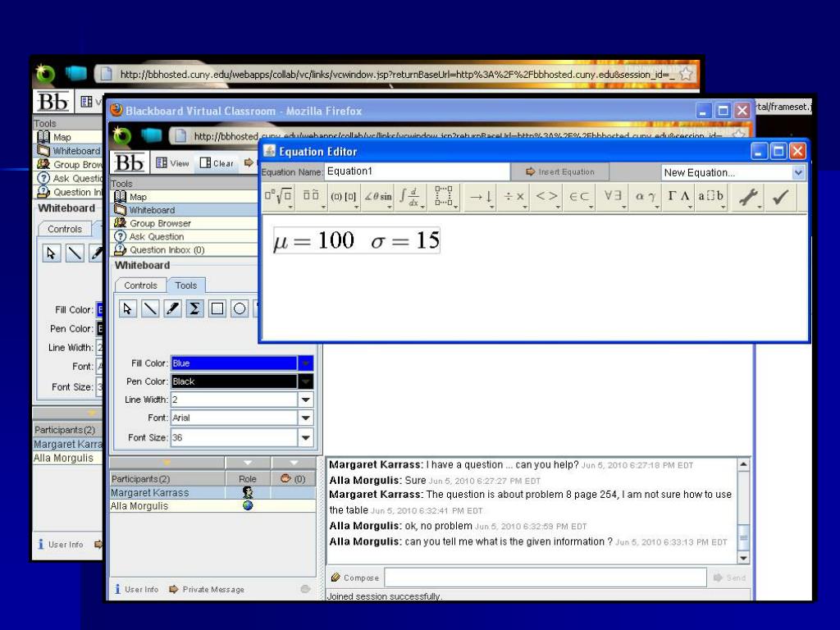Open Ask Question in front window

[157, 236]
